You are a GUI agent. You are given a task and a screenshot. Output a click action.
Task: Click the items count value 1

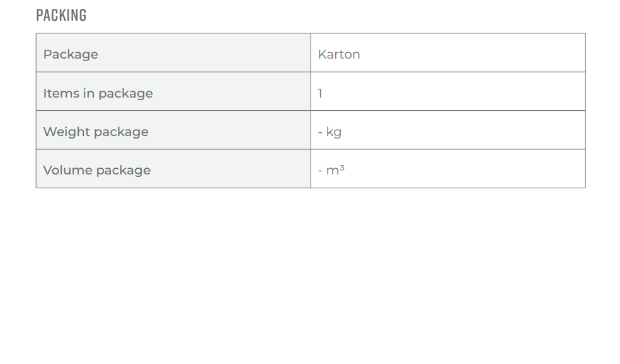click(320, 93)
